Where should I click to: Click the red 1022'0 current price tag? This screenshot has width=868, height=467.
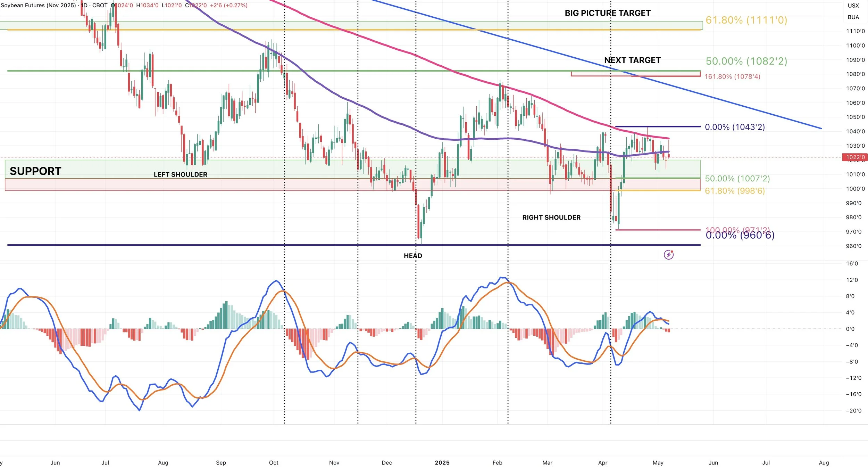click(x=854, y=157)
